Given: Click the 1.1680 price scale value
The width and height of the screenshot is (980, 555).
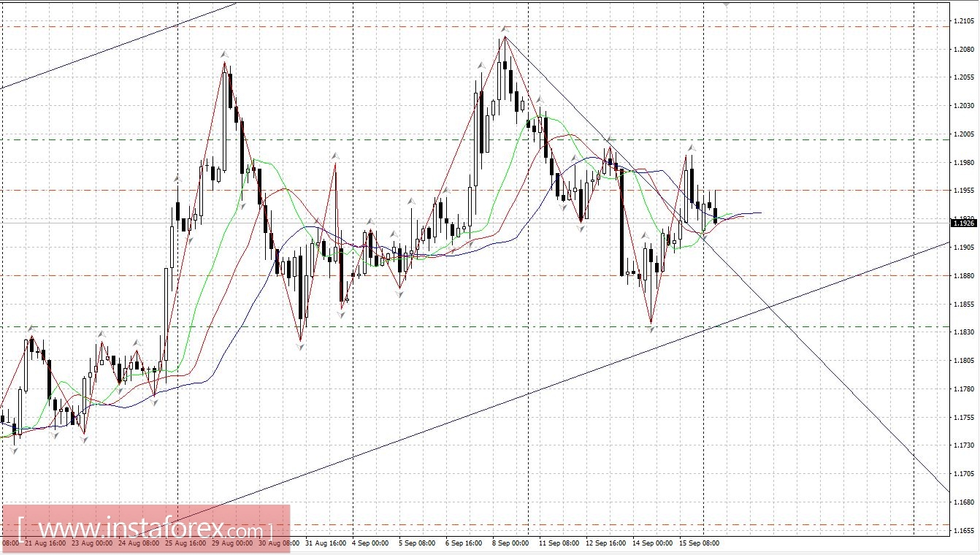Looking at the screenshot, I should point(965,502).
